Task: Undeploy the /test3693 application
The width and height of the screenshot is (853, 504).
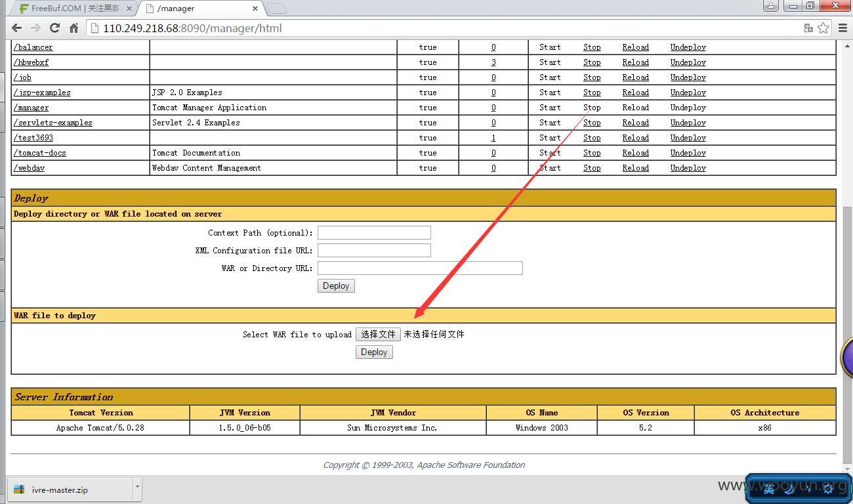Action: [x=688, y=138]
